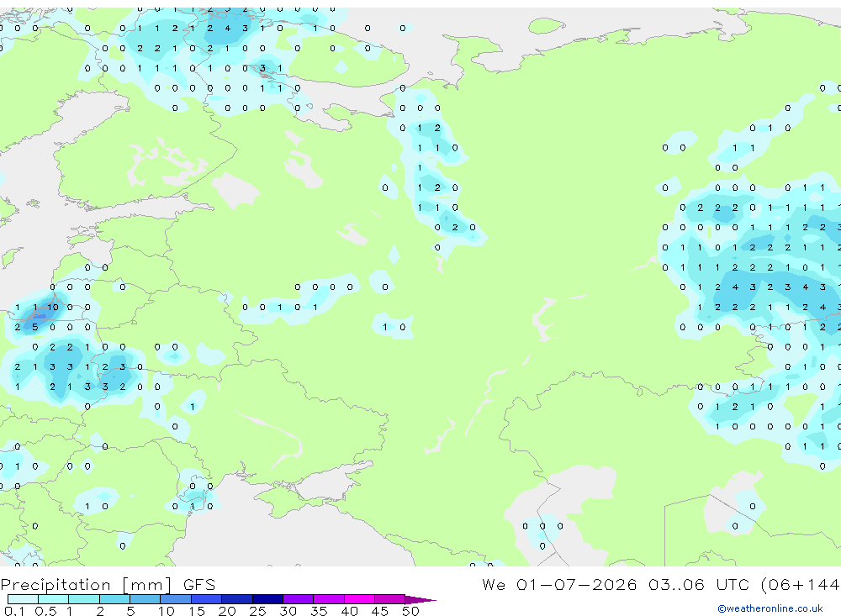Open the weatheronline.co.uk copyright link
The height and width of the screenshot is (616, 841).
(x=770, y=608)
